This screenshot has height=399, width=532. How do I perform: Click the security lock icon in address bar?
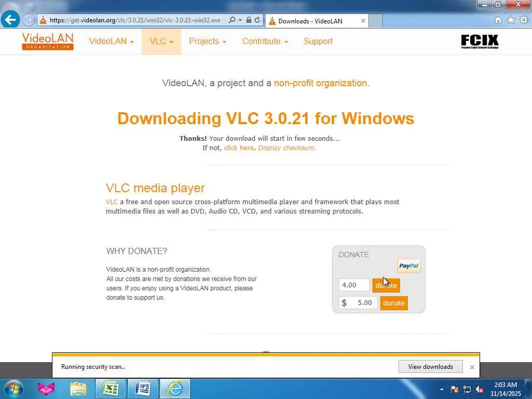click(249, 20)
